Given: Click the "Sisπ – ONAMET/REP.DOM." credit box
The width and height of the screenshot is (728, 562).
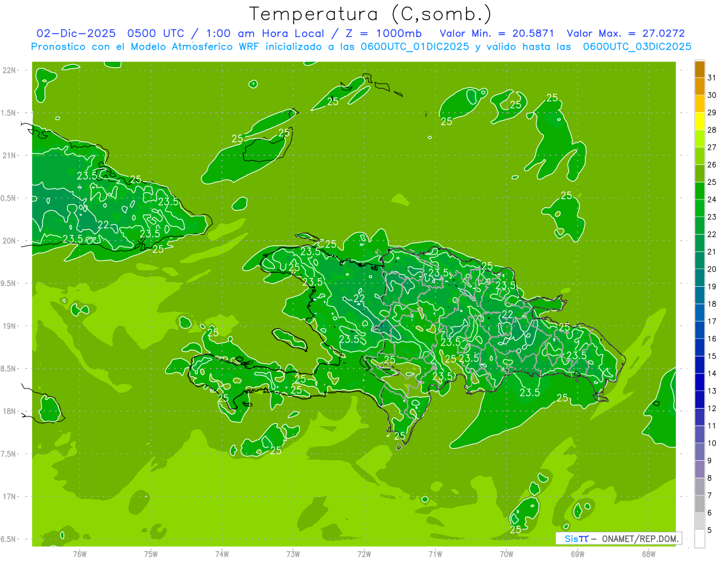Looking at the screenshot, I should 618,538.
